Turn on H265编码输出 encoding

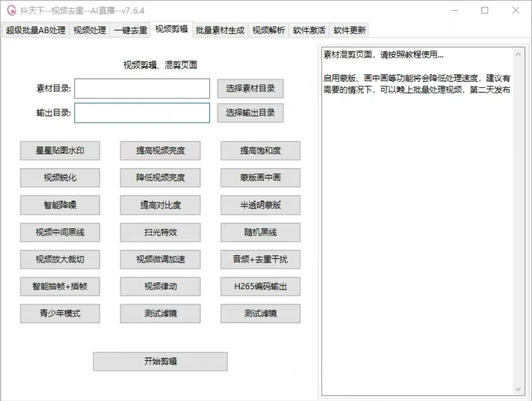pos(260,286)
